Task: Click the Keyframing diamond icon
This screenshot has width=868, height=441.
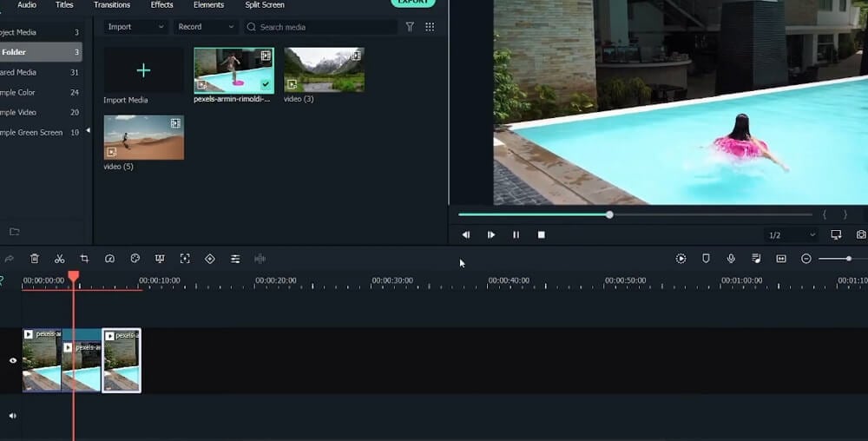Action: pyautogui.click(x=210, y=259)
